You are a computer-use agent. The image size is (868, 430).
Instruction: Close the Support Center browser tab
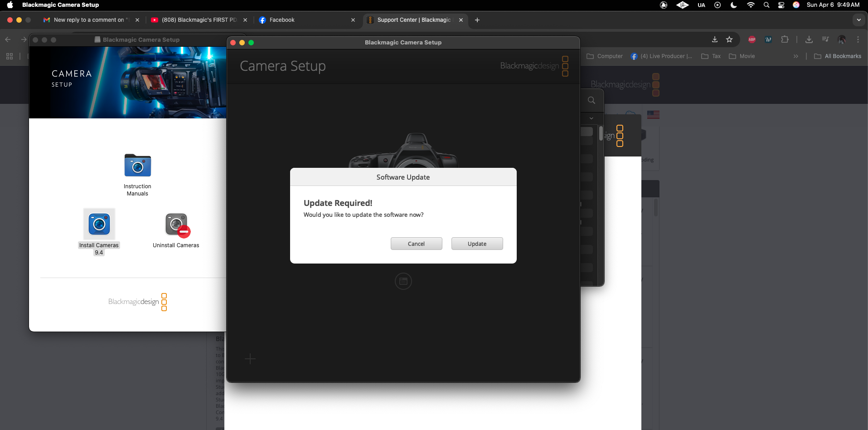point(461,20)
